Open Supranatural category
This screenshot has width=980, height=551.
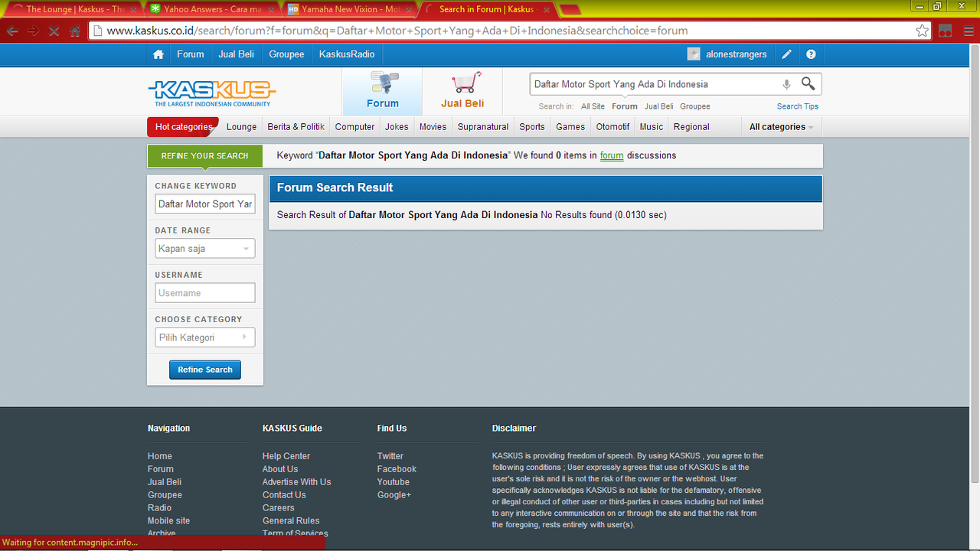coord(483,127)
